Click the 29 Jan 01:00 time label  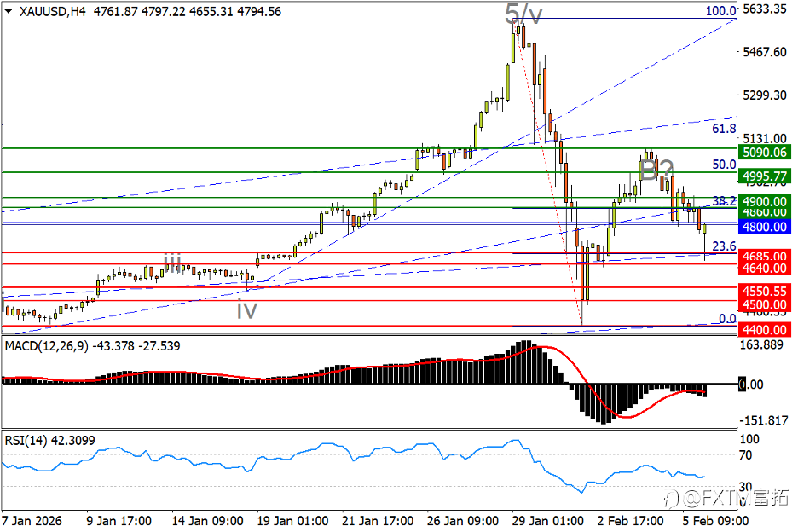pos(547,521)
